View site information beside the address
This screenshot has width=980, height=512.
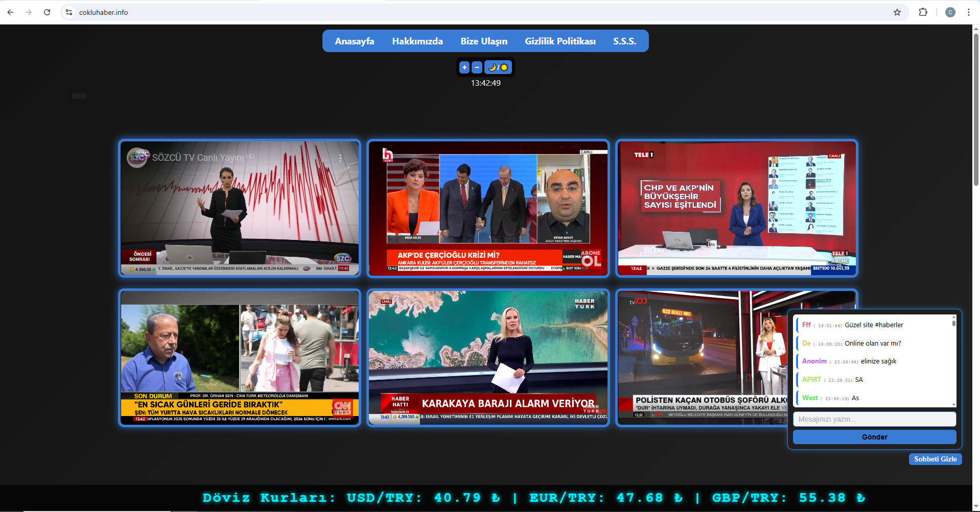[69, 12]
